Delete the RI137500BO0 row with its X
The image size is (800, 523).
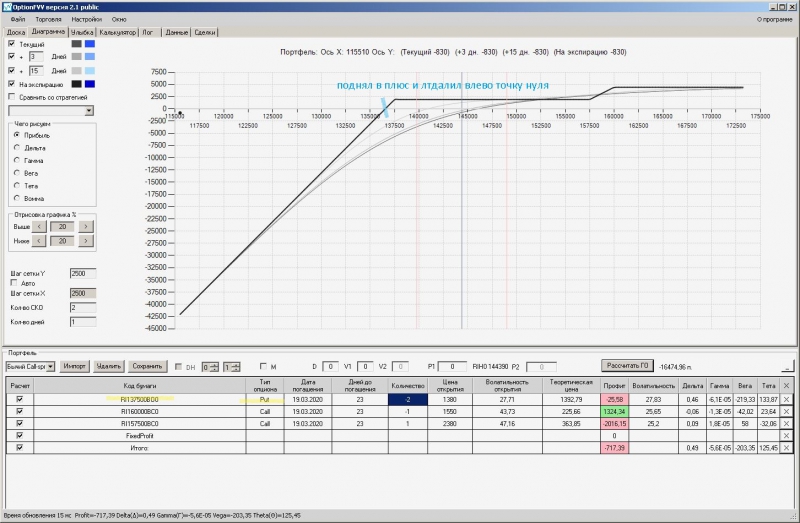(786, 400)
